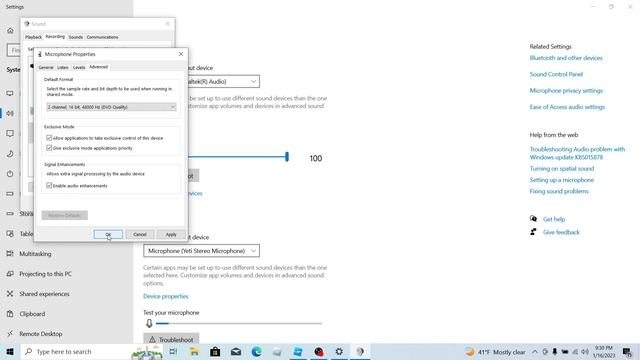Open the Windows Start menu

point(10,351)
